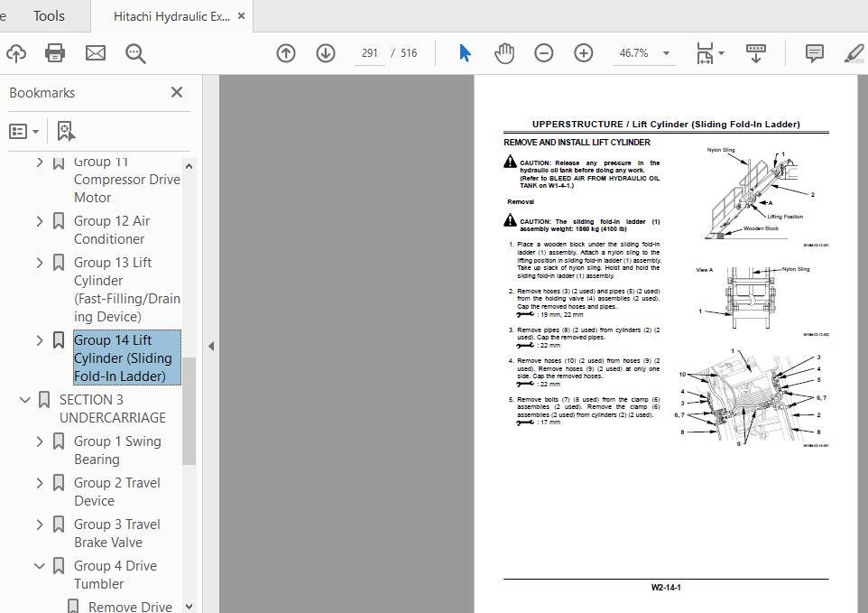Click the Email envelope icon
The width and height of the screenshot is (868, 613).
(x=96, y=53)
